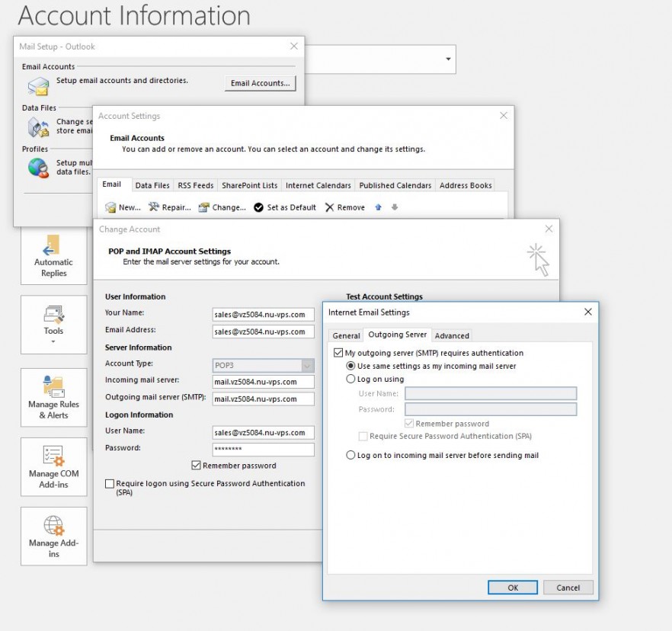This screenshot has height=631, width=672.
Task: Click the Outgoing mail server (SMTP) field
Action: [x=263, y=399]
